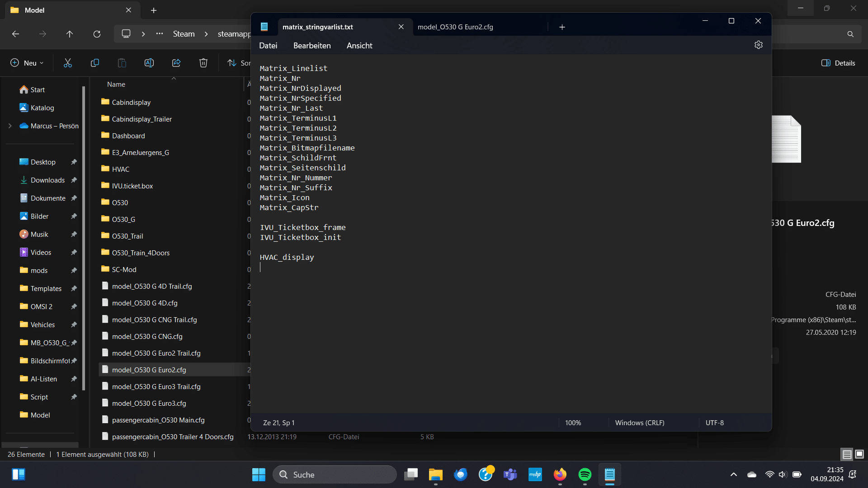
Task: Show hidden system tray icons chevron
Action: click(x=733, y=474)
